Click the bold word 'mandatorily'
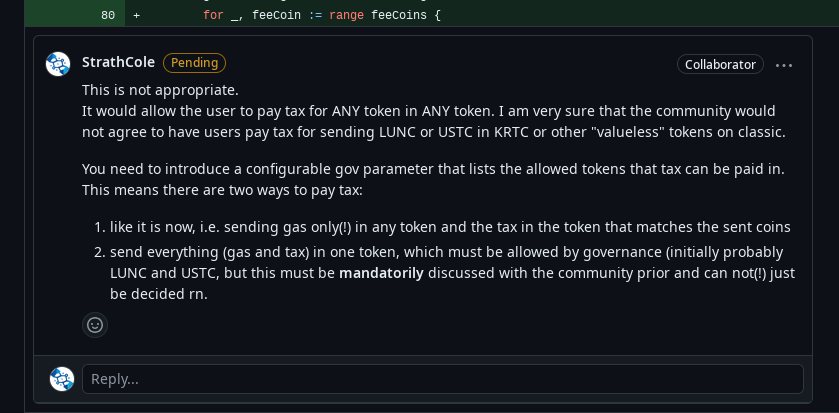Viewport: 839px width, 413px height. pyautogui.click(x=381, y=273)
